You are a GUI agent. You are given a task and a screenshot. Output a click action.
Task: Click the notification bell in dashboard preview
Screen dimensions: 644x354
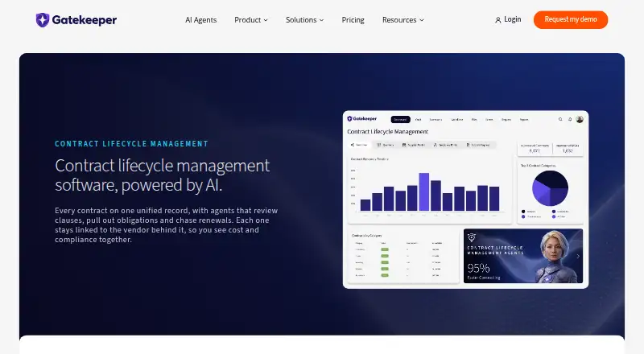coord(570,119)
